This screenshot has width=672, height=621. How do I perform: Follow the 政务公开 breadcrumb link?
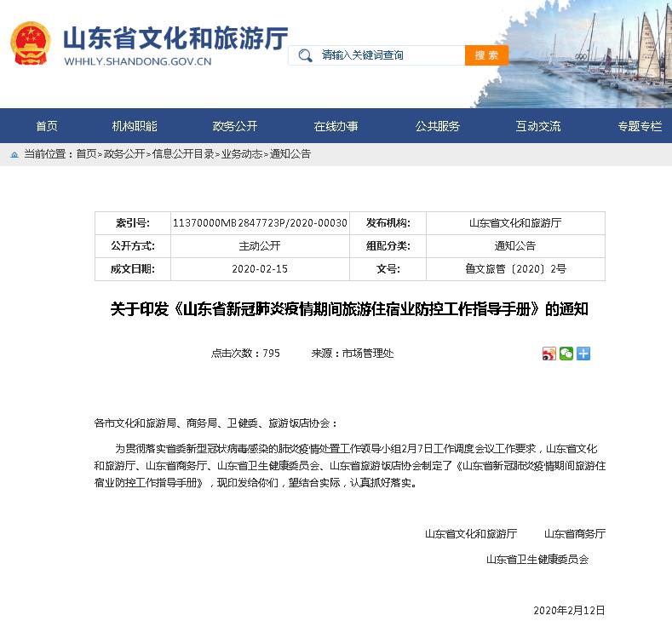124,154
